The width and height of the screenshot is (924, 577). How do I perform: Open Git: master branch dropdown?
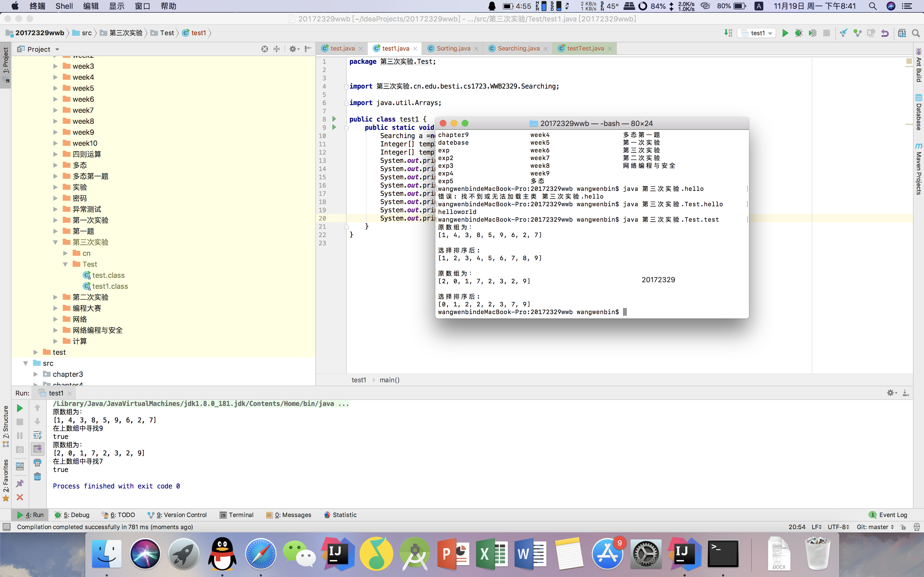[875, 527]
